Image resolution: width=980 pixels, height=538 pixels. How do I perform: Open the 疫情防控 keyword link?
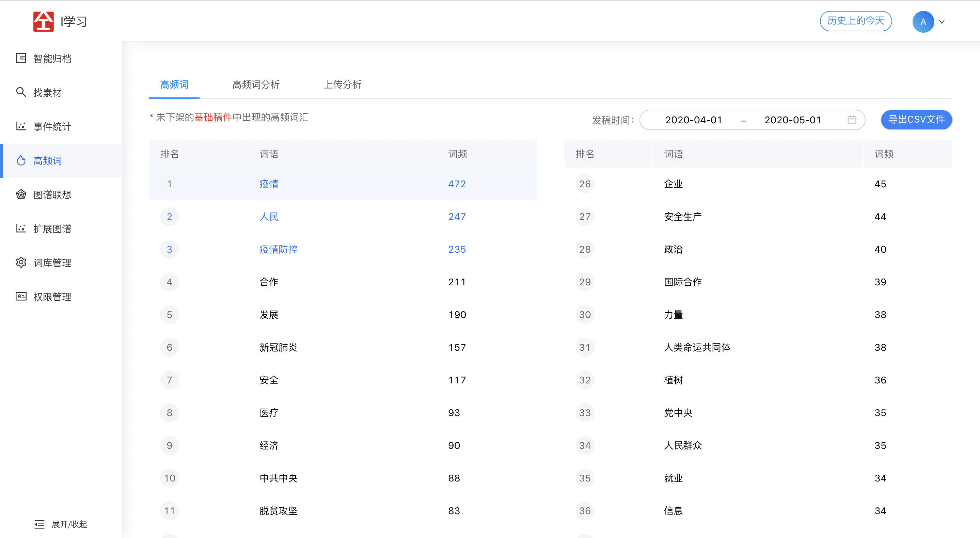tap(278, 249)
